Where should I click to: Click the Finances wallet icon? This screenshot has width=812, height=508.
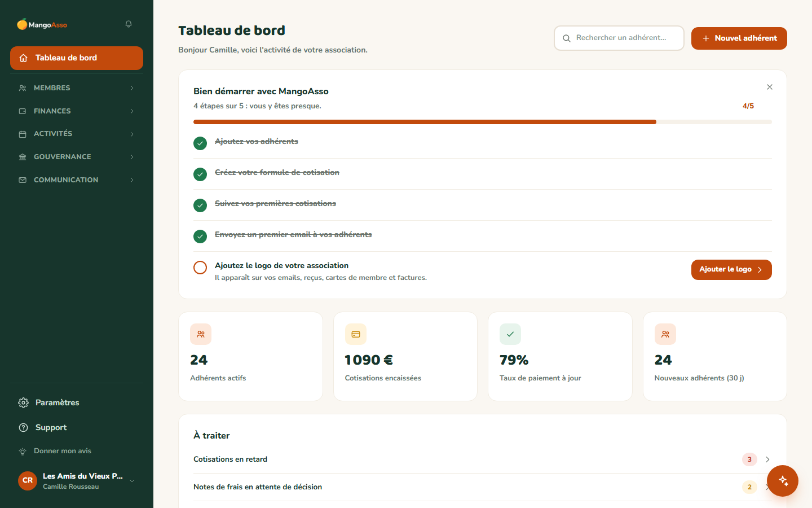pos(23,111)
